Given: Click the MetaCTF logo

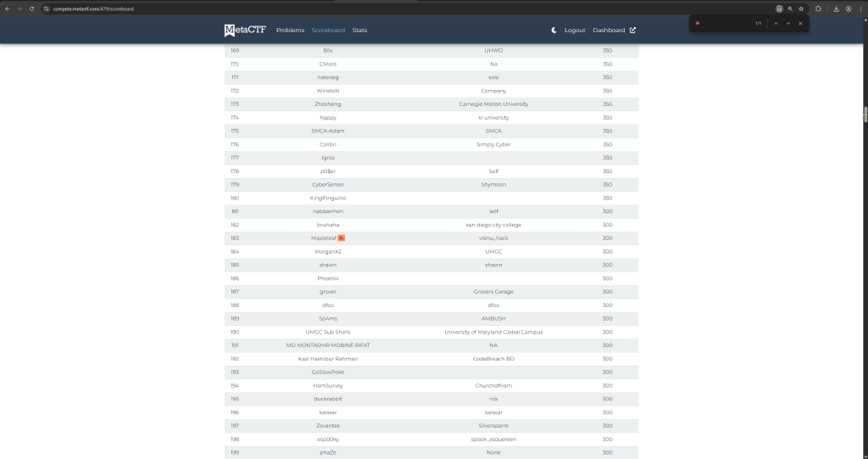Looking at the screenshot, I should point(243,31).
